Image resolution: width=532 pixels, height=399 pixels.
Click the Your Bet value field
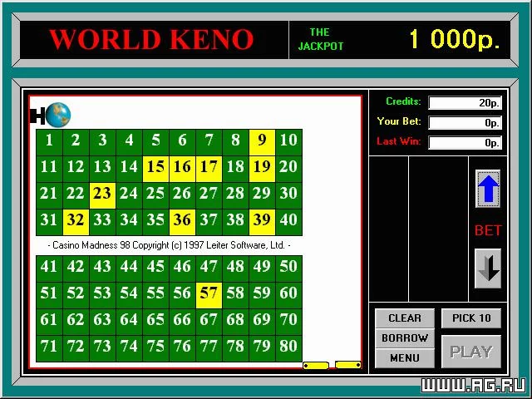[465, 123]
